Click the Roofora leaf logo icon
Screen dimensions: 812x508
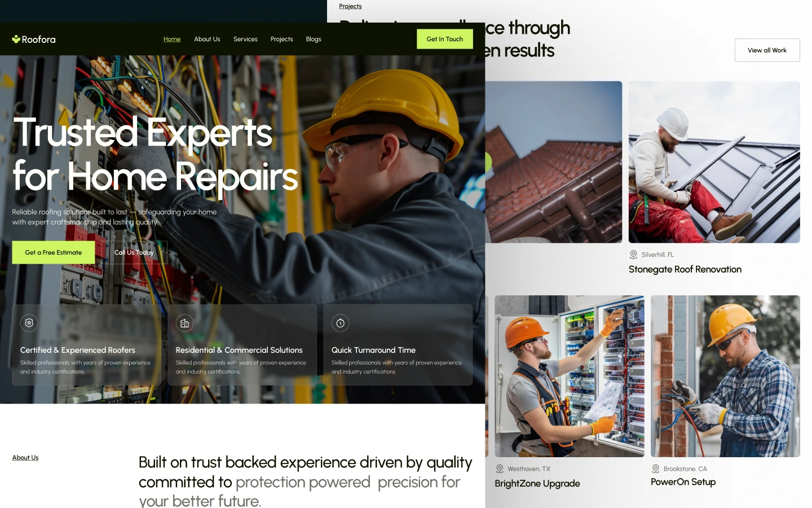(x=16, y=39)
